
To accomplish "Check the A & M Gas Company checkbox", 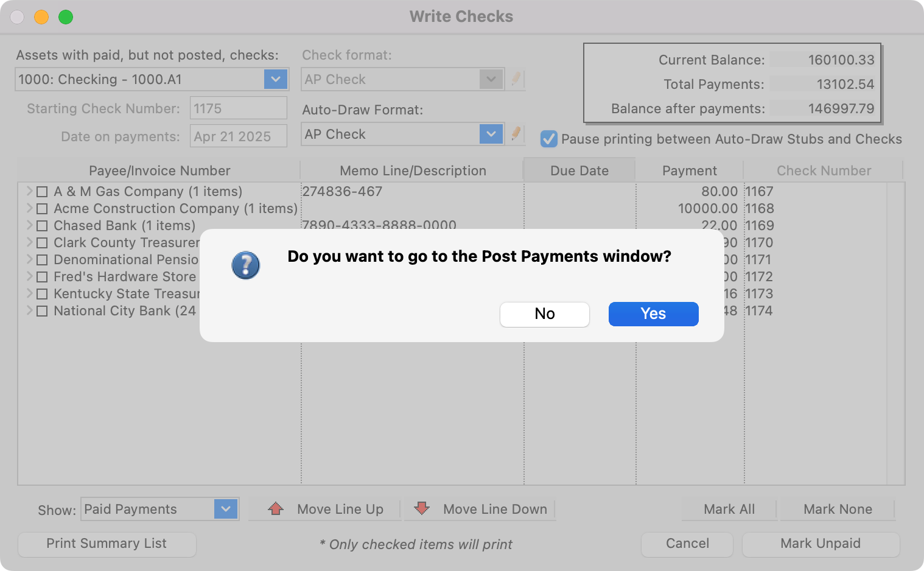I will point(42,192).
